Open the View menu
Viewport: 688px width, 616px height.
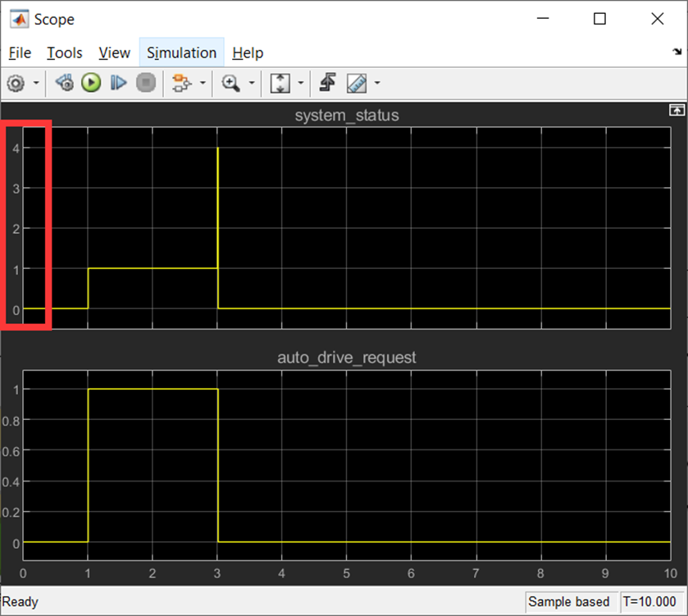[114, 53]
